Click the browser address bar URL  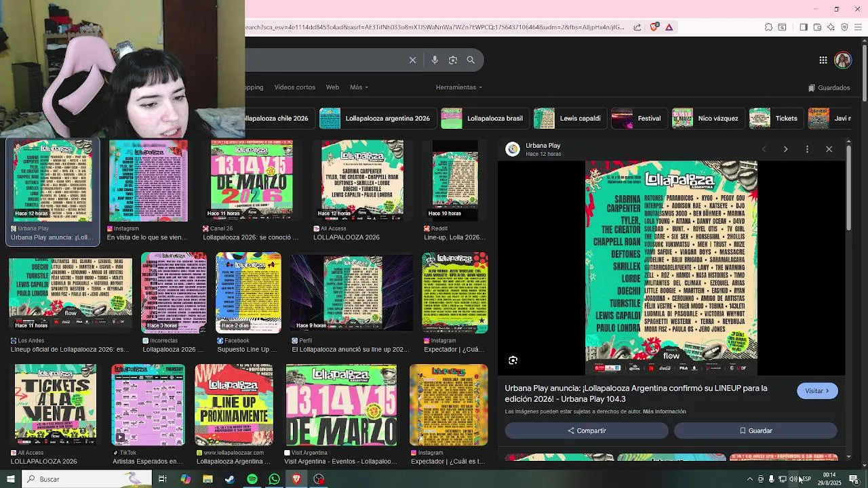pos(435,27)
